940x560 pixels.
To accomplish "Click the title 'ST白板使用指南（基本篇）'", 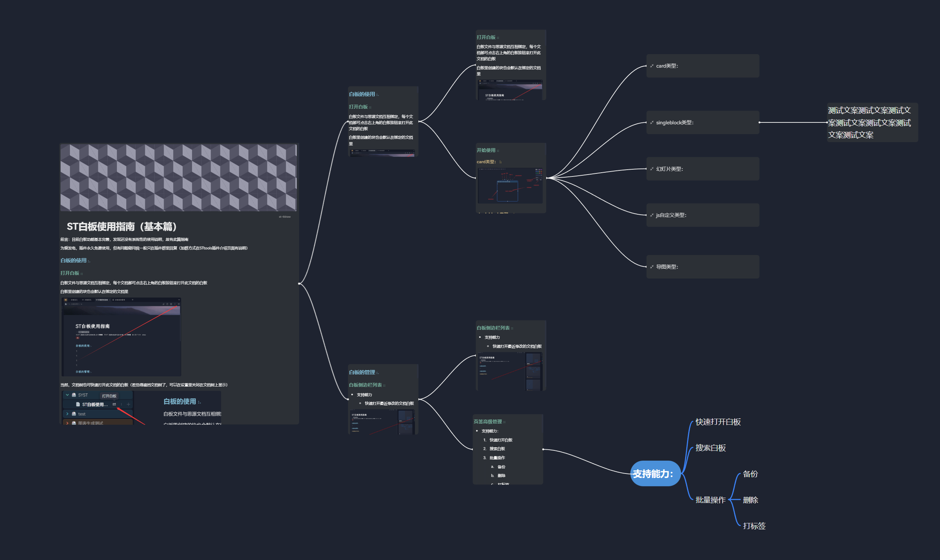I will [122, 227].
